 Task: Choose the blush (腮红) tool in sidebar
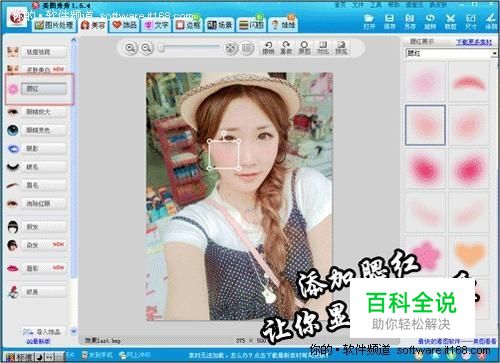(x=44, y=89)
